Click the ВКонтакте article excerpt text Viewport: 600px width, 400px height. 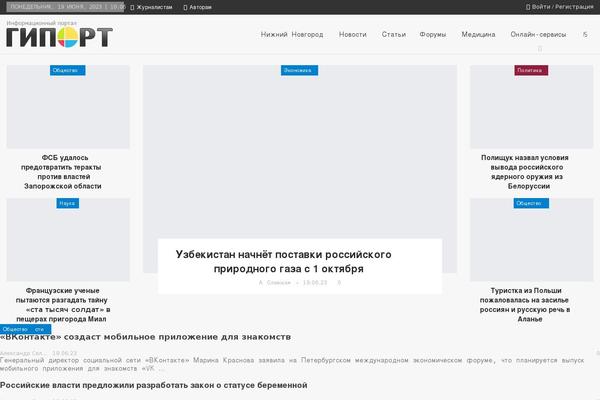click(292, 364)
